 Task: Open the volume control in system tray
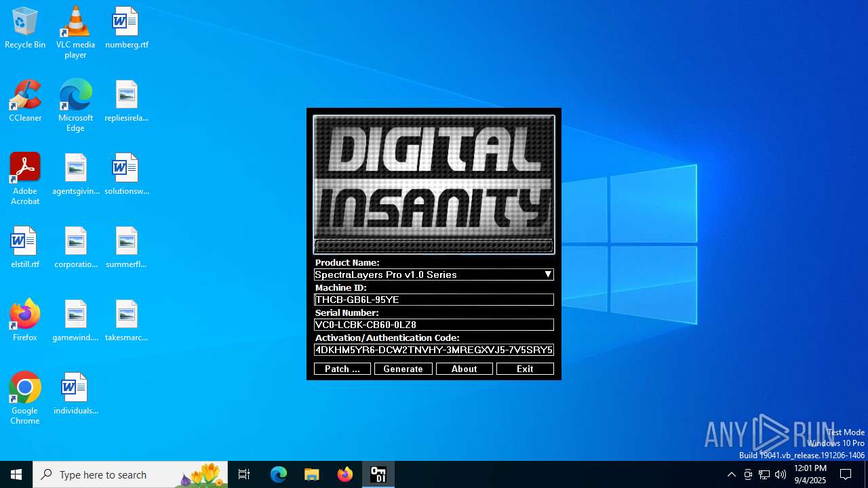[x=781, y=474]
